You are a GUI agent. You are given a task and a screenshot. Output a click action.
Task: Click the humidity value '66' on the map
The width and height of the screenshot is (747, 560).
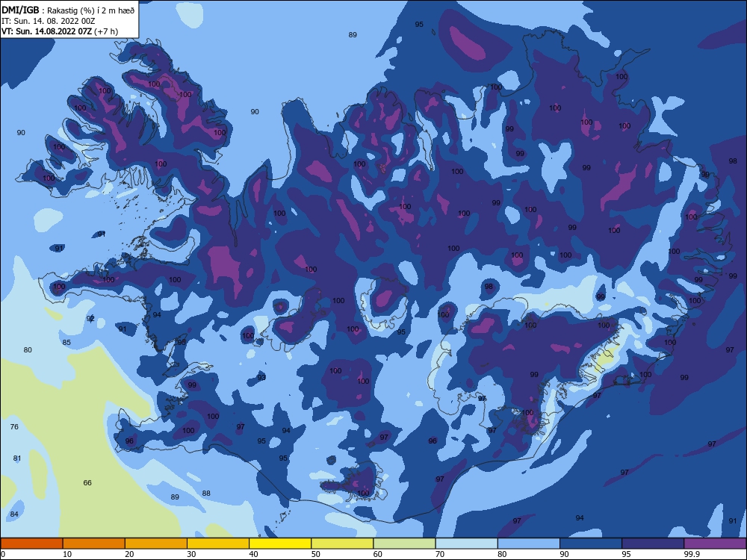(x=87, y=483)
